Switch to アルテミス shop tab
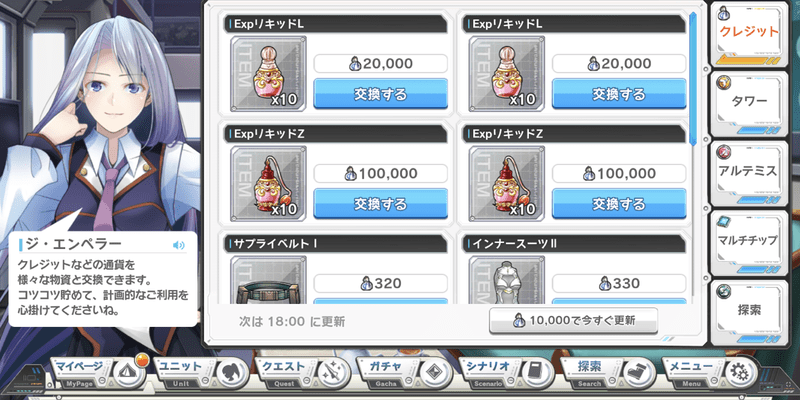The height and width of the screenshot is (400, 800). [749, 173]
